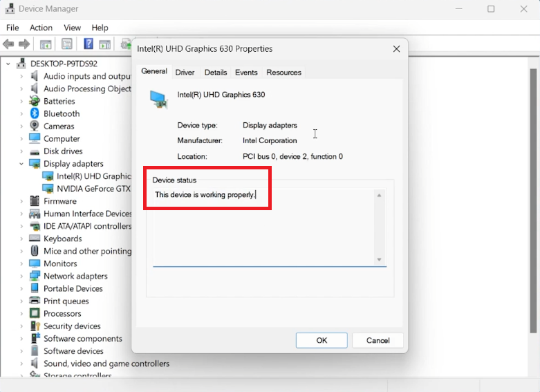Click the Audio inputs and outputs speaker icon
Screen dimensions: 540x392
[35, 76]
